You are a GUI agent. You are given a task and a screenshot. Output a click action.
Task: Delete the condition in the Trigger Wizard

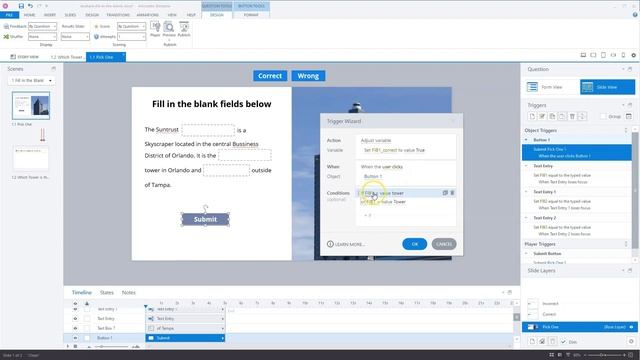(x=452, y=193)
